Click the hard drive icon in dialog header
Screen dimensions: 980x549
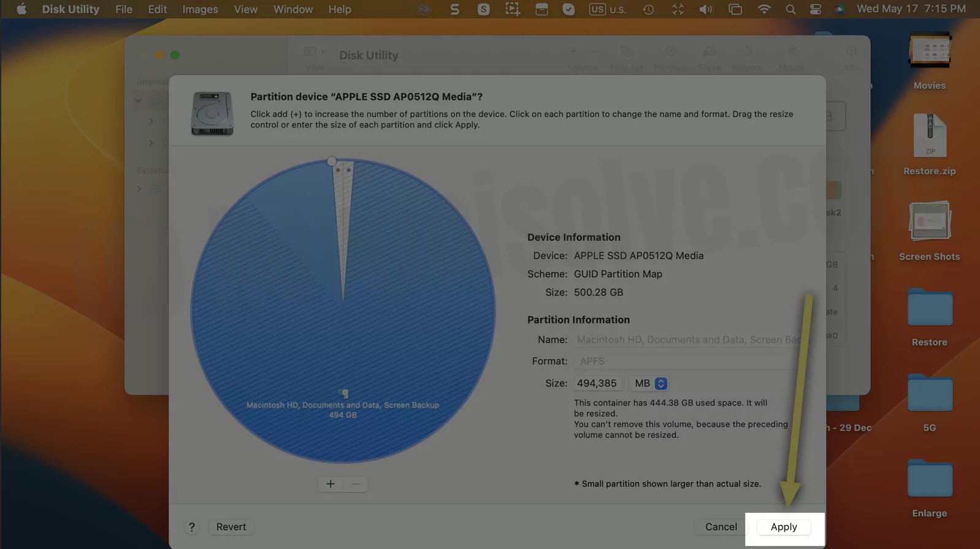[212, 113]
